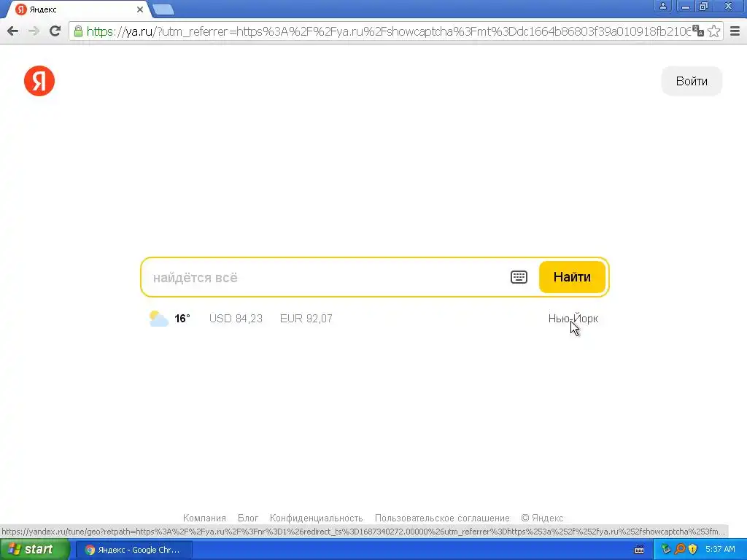The height and width of the screenshot is (560, 747).
Task: Open the Блог footer link
Action: (248, 518)
